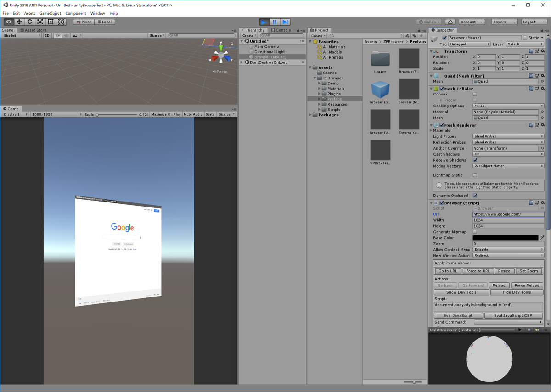Image resolution: width=551 pixels, height=392 pixels.
Task: Toggle Pivot handle position
Action: tap(84, 22)
